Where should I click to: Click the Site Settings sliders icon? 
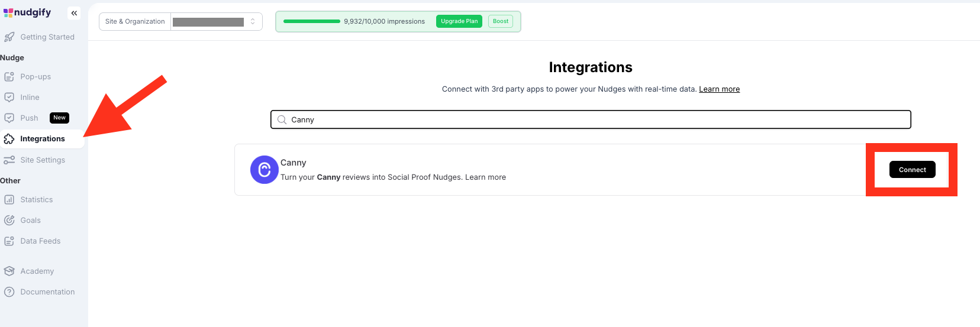click(9, 160)
